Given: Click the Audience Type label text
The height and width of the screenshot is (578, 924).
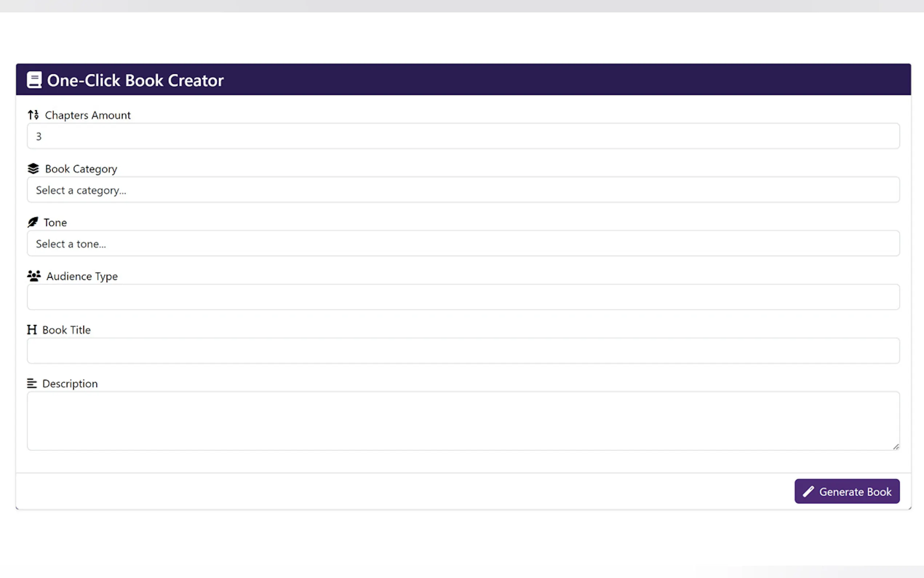Looking at the screenshot, I should (x=82, y=276).
